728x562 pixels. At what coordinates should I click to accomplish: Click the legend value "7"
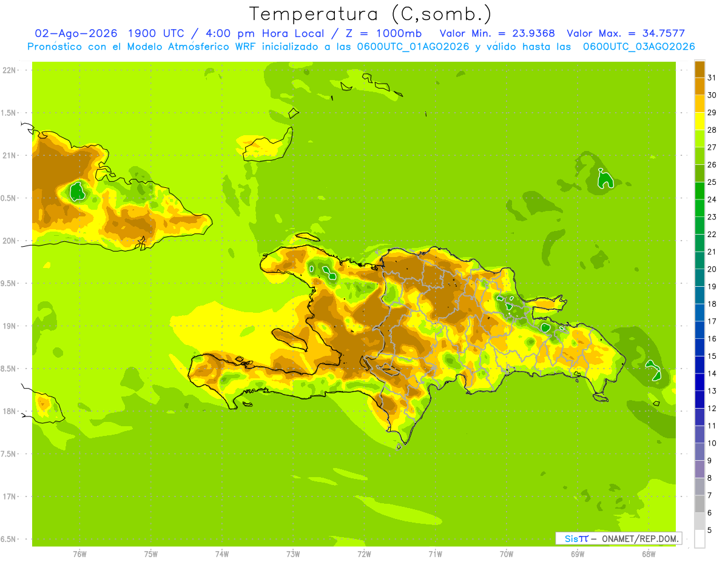[x=709, y=495]
